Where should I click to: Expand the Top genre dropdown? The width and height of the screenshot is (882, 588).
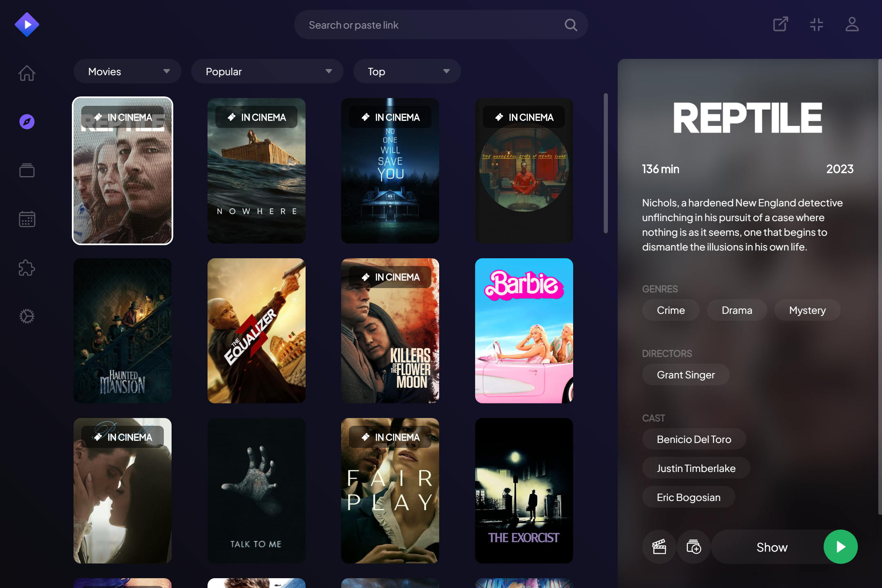pos(407,72)
